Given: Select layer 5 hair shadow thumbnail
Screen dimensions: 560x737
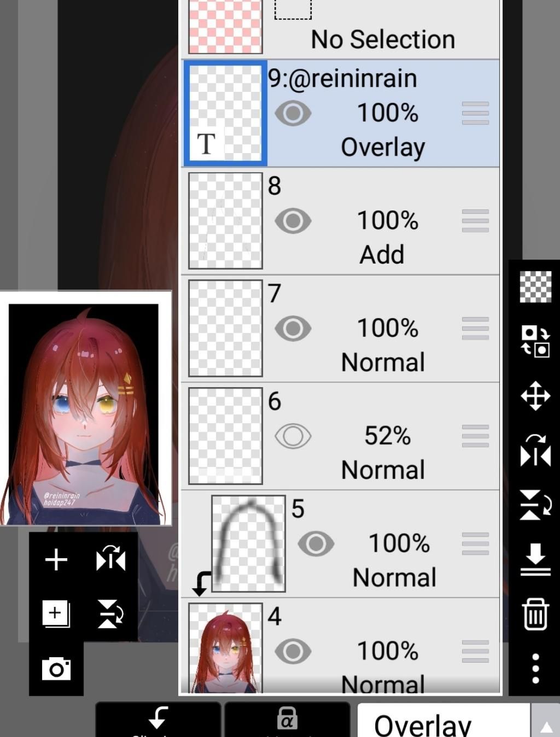Looking at the screenshot, I should click(x=248, y=544).
